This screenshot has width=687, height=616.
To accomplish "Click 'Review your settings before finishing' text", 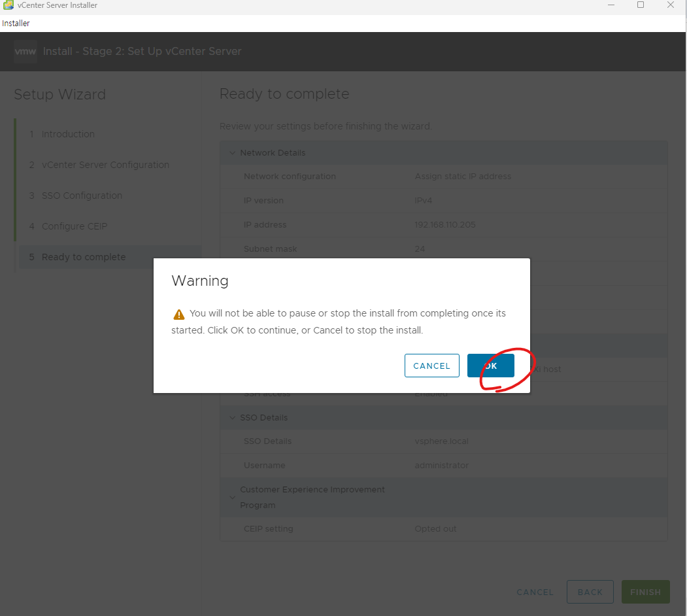I will tap(326, 126).
